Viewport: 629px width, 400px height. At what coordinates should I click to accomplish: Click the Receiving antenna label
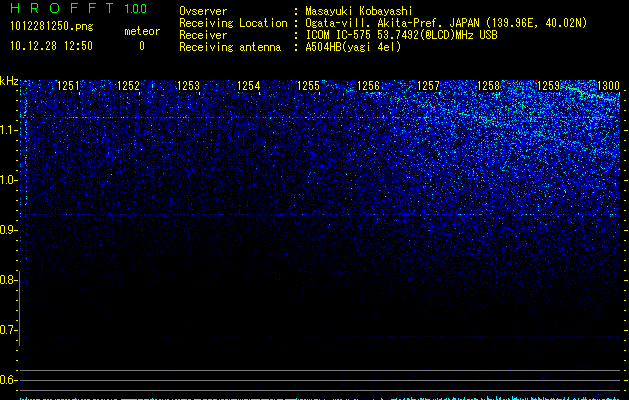230,47
